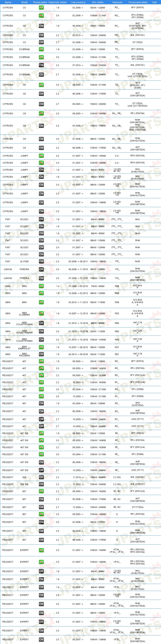Select production range 11.2006 -> 03.2010
This screenshot has width=161, height=644.
pyautogui.click(x=78, y=286)
